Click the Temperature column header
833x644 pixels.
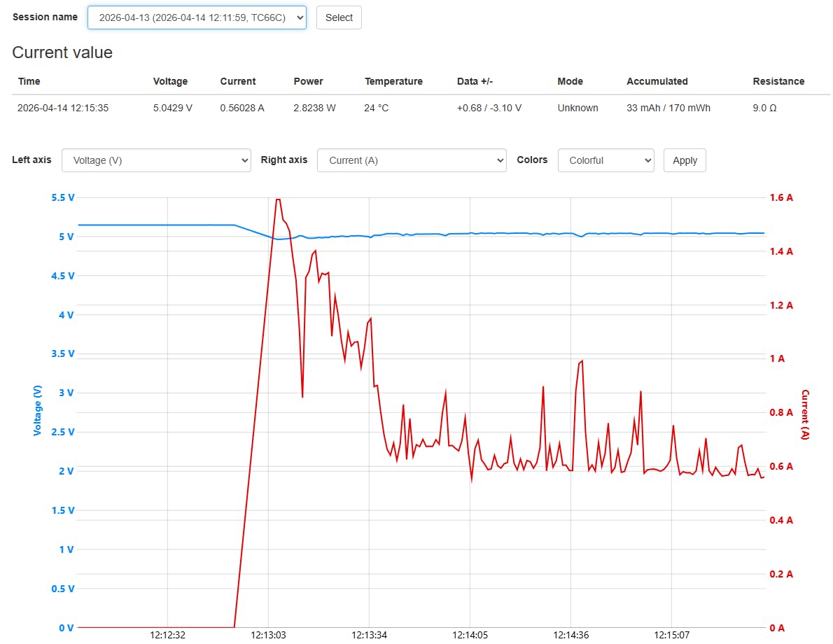tap(393, 81)
